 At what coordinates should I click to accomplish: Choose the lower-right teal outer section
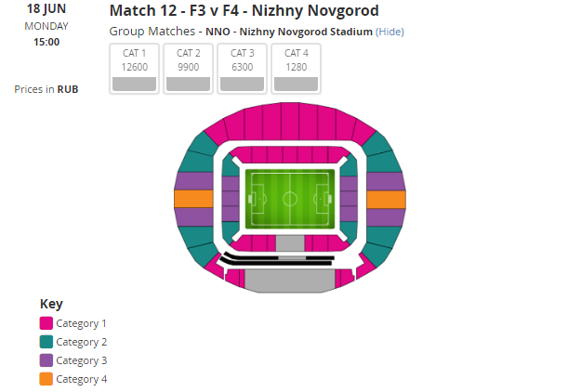tap(382, 245)
